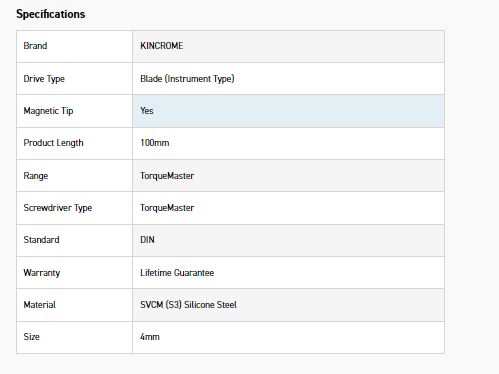Select the Drive Type label
Screen dimensions: 499x374
pos(44,79)
